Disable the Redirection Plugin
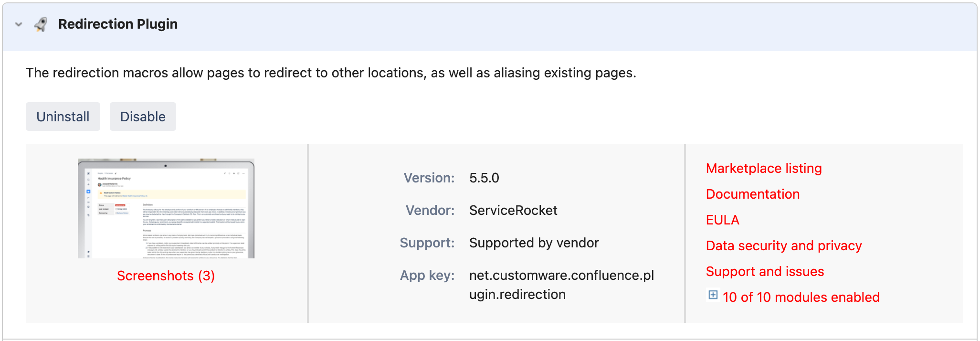 click(x=143, y=117)
